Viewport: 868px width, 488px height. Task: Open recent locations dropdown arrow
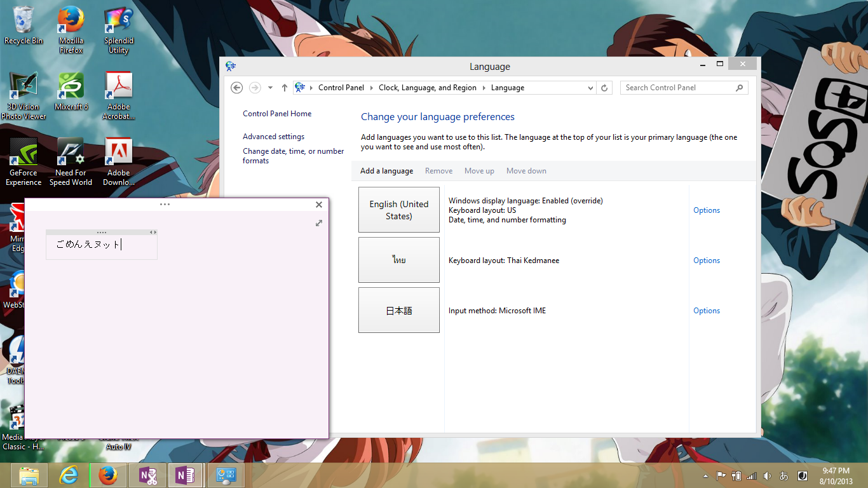(270, 88)
